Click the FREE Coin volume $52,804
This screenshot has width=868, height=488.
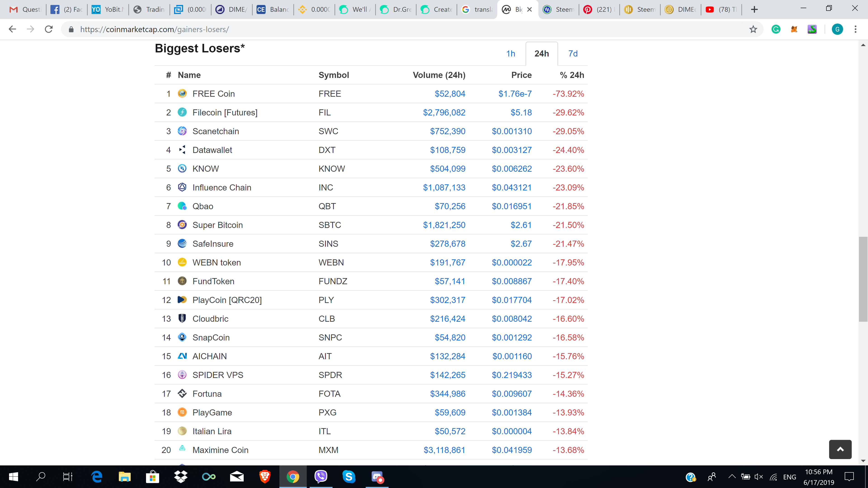(x=450, y=94)
